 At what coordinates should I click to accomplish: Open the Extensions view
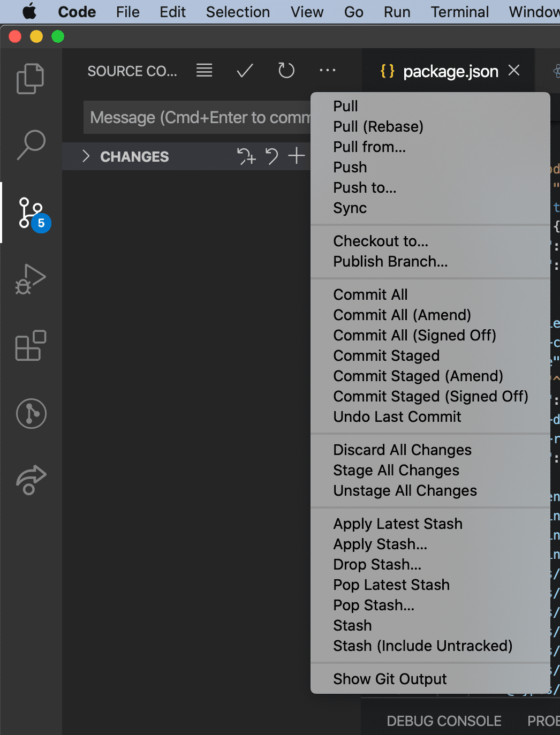pyautogui.click(x=31, y=346)
